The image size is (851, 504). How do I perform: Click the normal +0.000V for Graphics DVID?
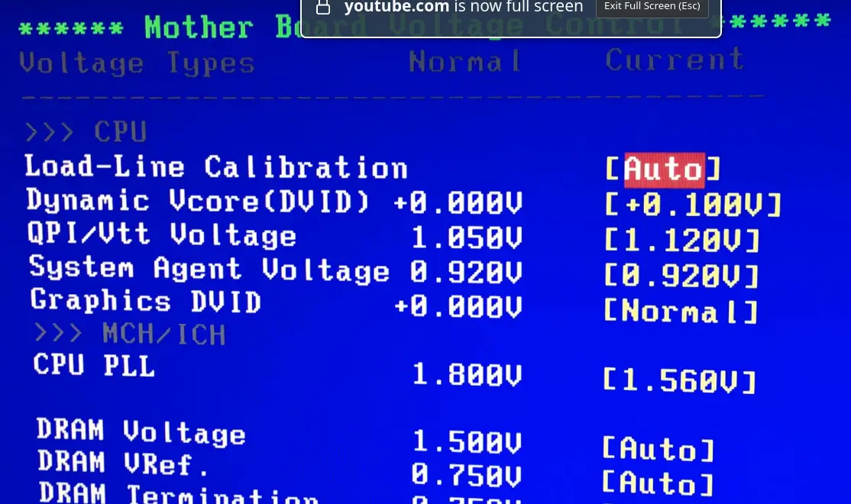click(458, 307)
